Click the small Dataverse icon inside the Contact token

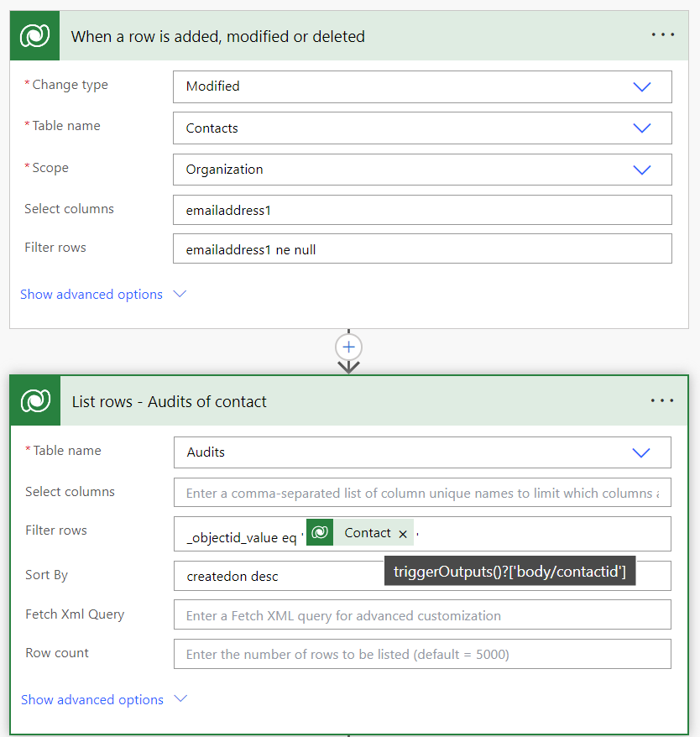(321, 533)
